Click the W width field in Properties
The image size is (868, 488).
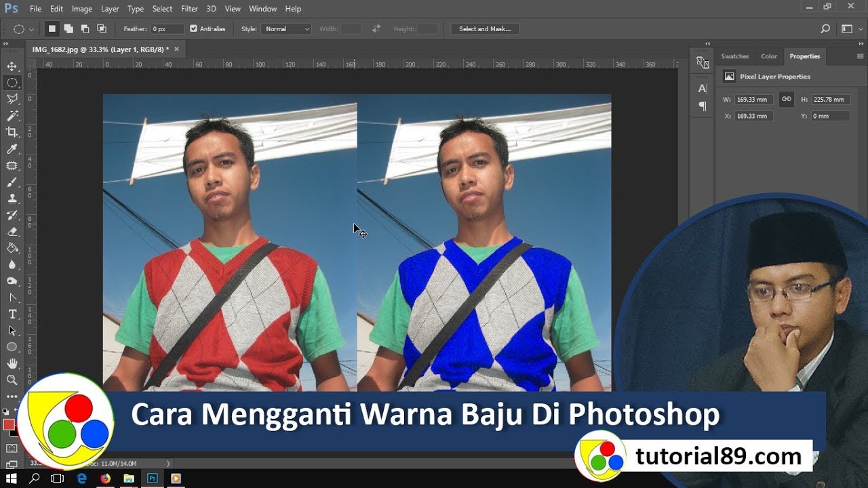[x=753, y=100]
